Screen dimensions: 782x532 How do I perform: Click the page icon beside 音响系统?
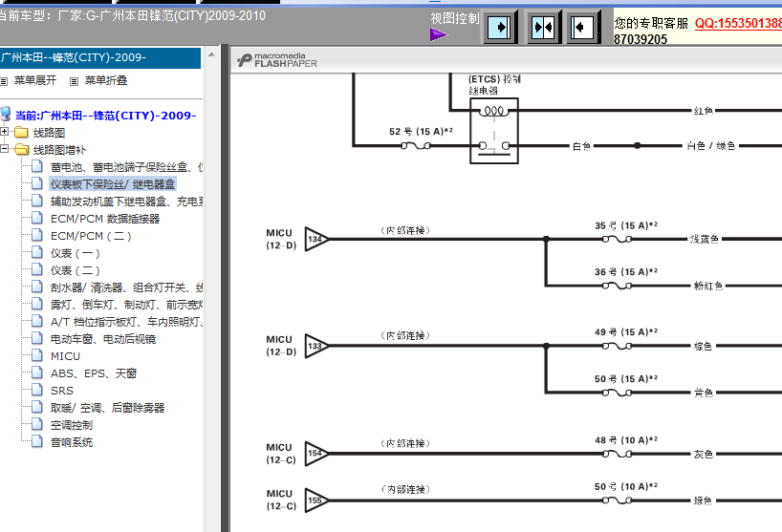click(x=37, y=441)
